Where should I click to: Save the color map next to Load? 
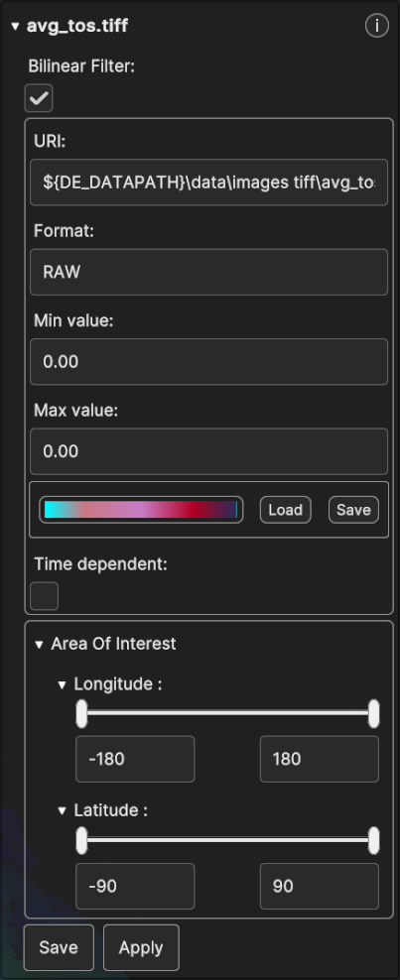pyautogui.click(x=353, y=510)
